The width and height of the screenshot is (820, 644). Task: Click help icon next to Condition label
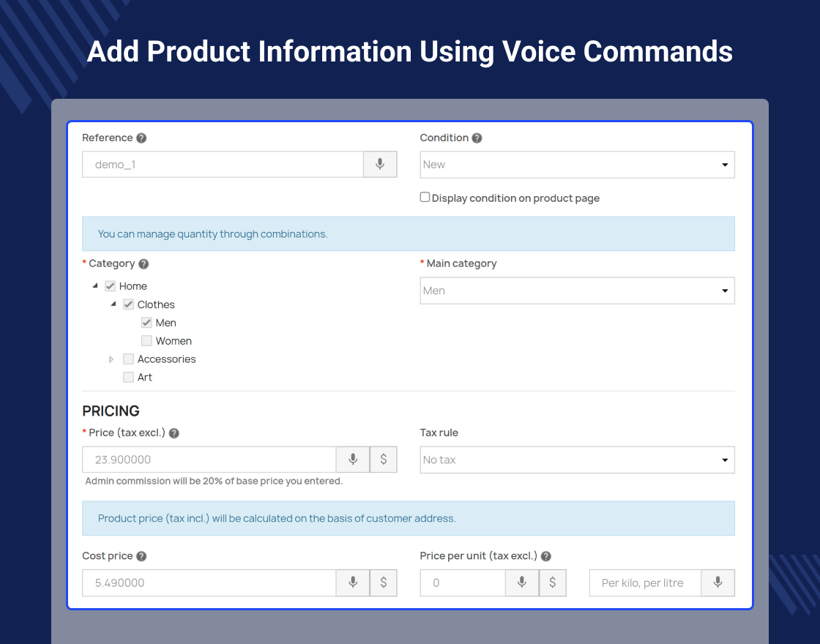click(477, 138)
